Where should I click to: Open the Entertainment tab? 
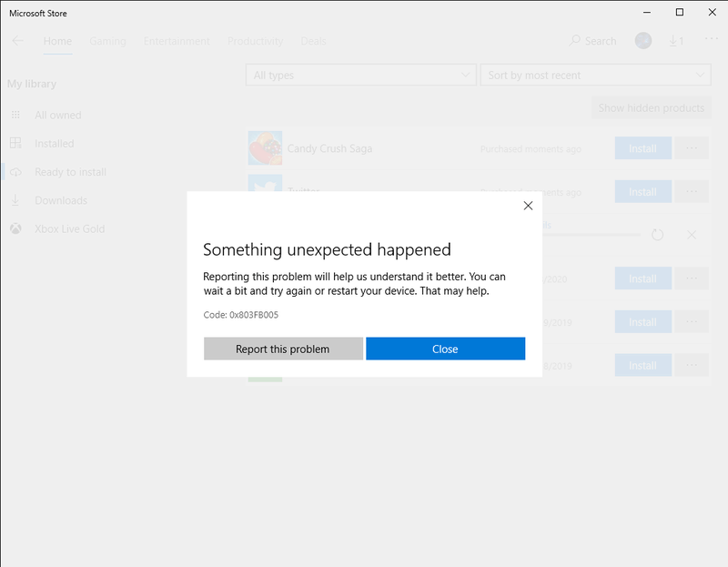coord(177,41)
